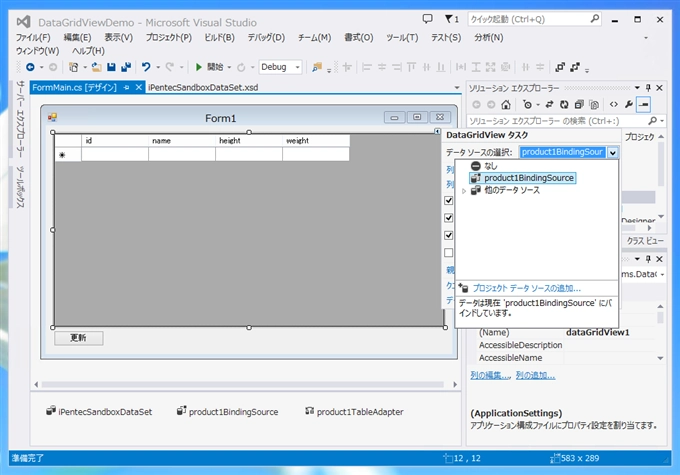Click the Properties wrench icon in Solution Explorer
The width and height of the screenshot is (680, 475).
click(x=628, y=104)
